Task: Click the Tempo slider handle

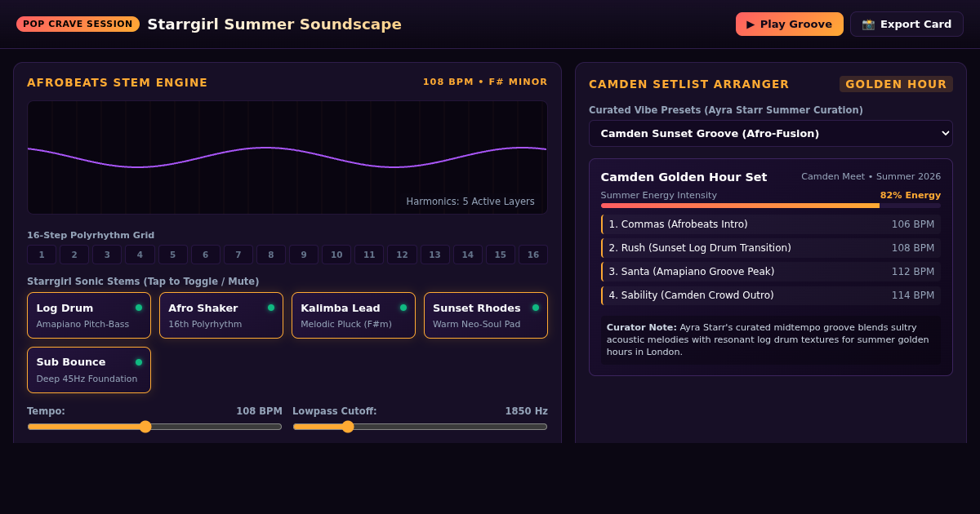Action: coord(145,427)
